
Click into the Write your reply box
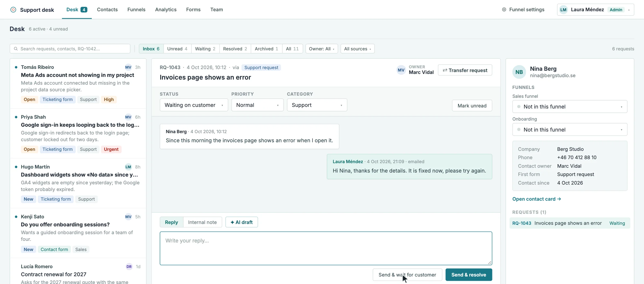click(x=326, y=248)
